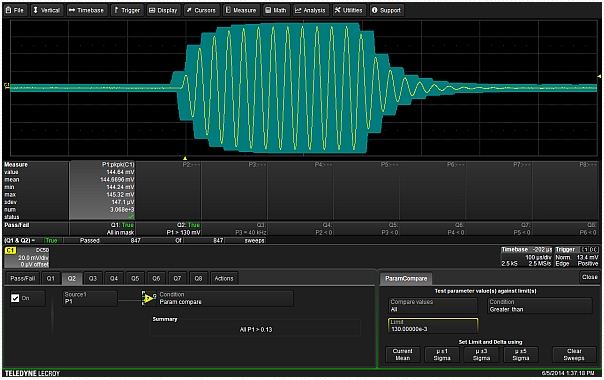604x380 pixels.
Task: Select the ParamCompare tab
Action: coord(406,279)
